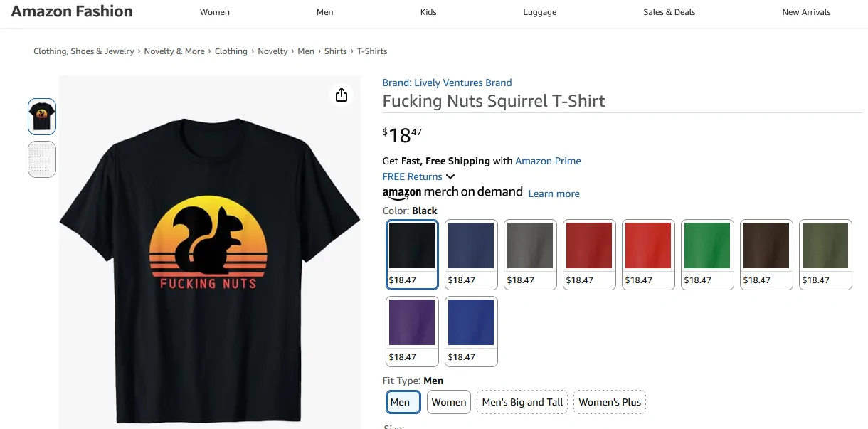
Task: Open the Women navigation menu
Action: [215, 12]
